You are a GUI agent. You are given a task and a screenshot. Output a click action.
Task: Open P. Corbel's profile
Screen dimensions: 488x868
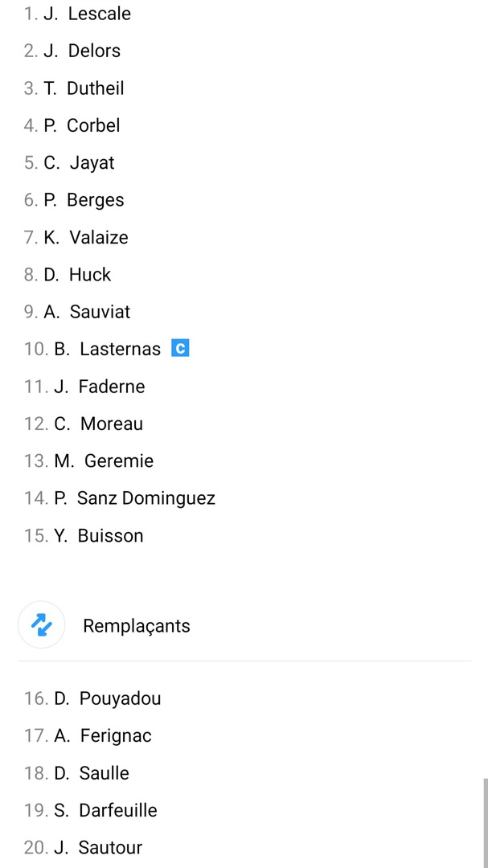coord(82,125)
